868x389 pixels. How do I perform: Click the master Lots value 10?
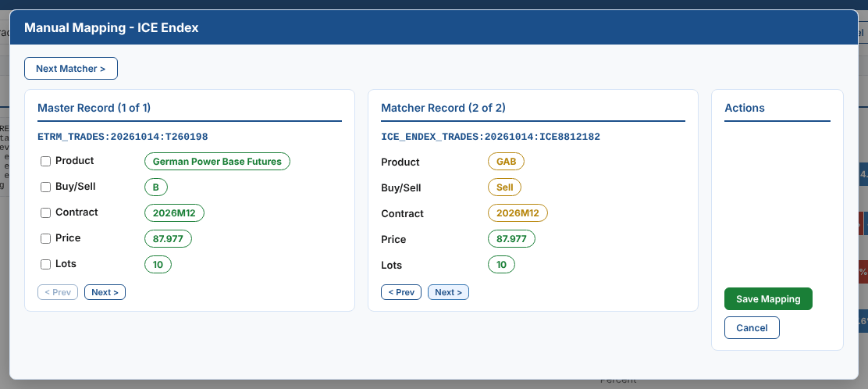(158, 264)
